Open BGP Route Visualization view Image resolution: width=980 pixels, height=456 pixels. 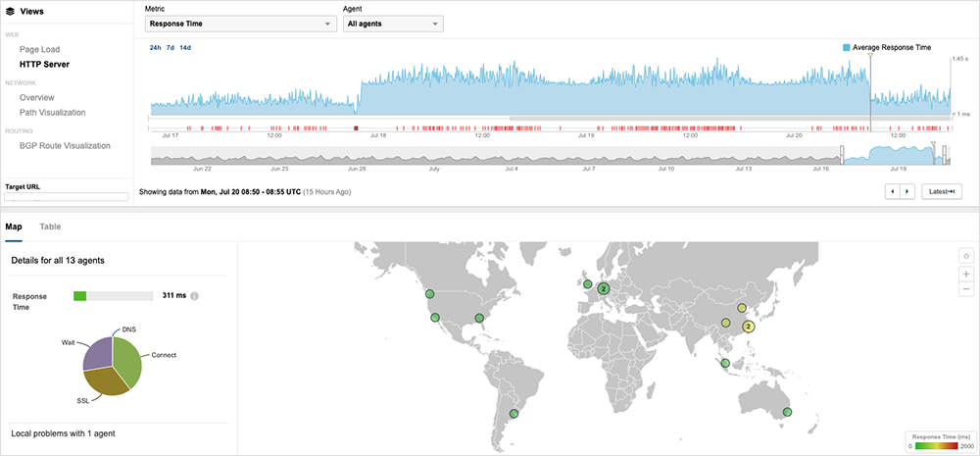65,146
